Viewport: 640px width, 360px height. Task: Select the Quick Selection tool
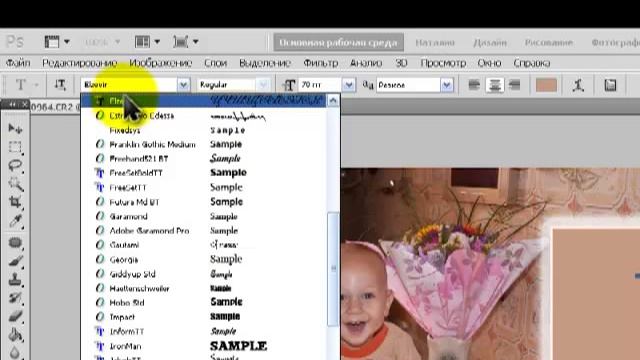[15, 184]
